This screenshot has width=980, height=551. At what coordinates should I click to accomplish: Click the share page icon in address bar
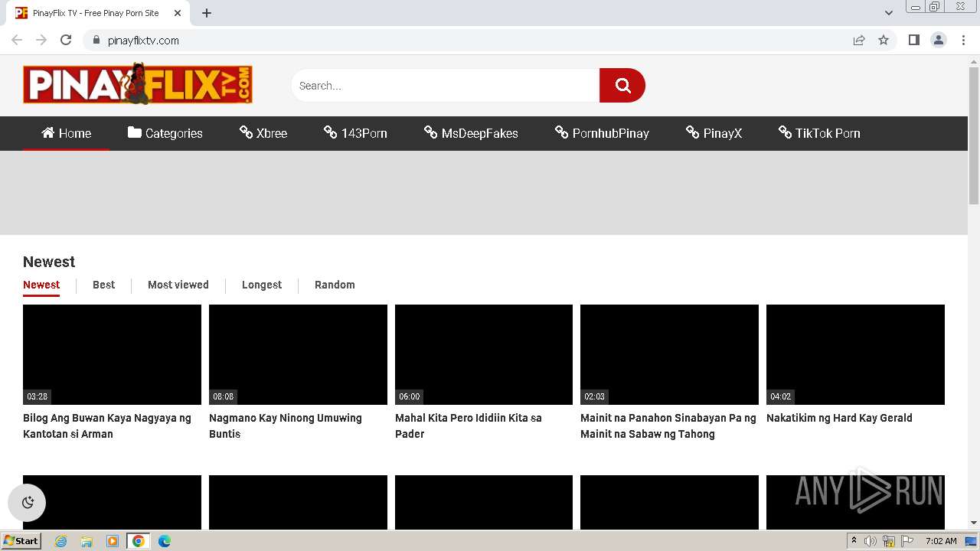(x=859, y=41)
